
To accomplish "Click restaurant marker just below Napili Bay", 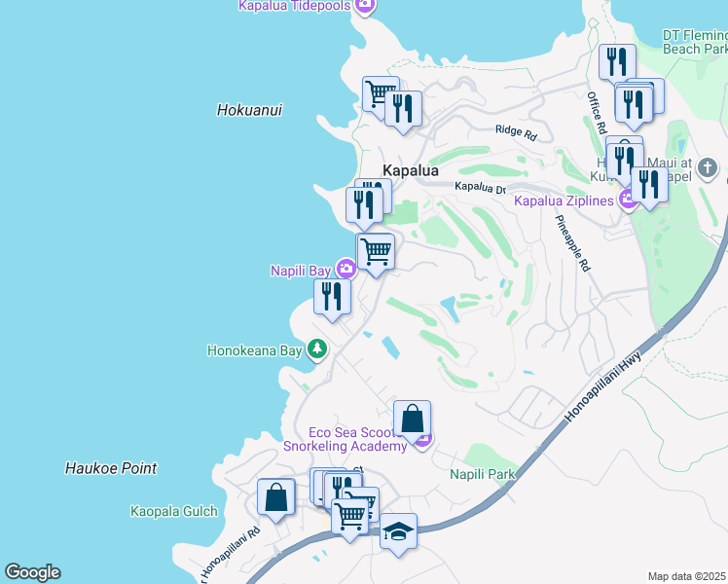I will click(x=332, y=297).
